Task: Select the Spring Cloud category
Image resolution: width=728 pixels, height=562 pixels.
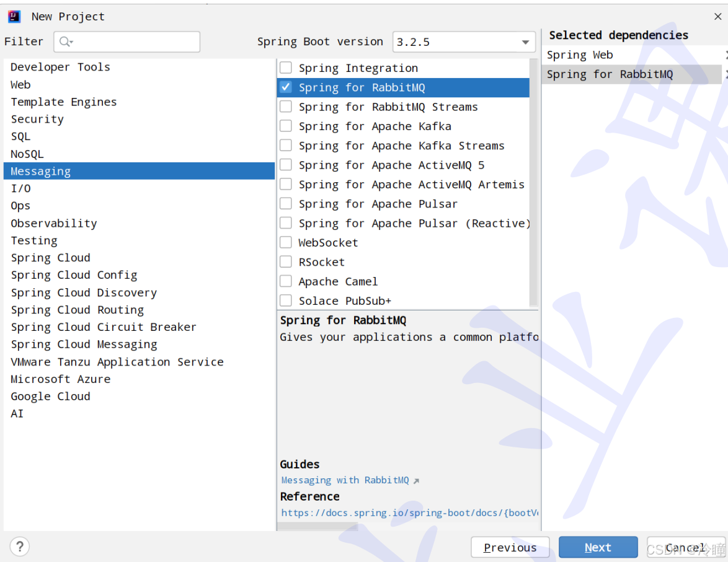Action: click(x=139, y=258)
